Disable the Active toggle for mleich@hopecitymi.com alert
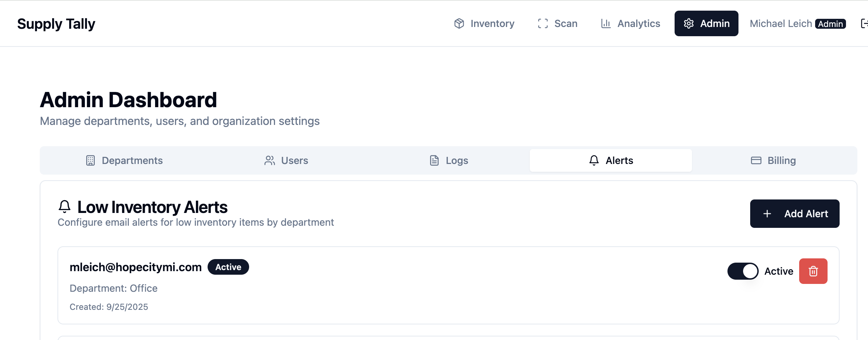This screenshot has height=340, width=868. tap(743, 271)
